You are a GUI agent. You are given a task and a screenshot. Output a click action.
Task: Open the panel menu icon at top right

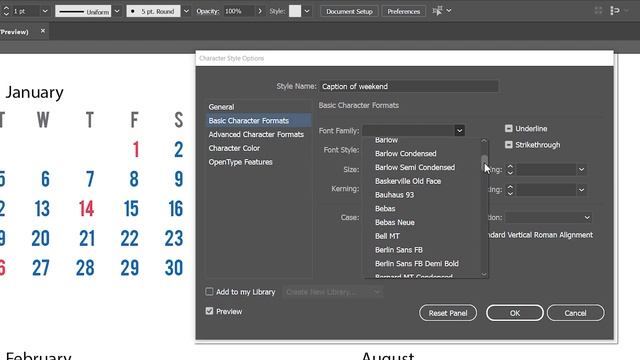[615, 11]
